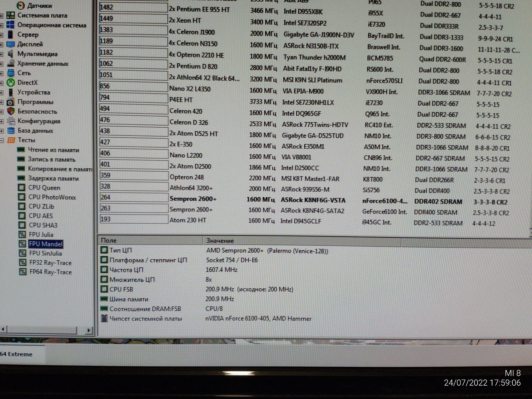Open the CPU PhotoWorxx benchmark
Screen dimensions: 532x399
click(x=52, y=197)
